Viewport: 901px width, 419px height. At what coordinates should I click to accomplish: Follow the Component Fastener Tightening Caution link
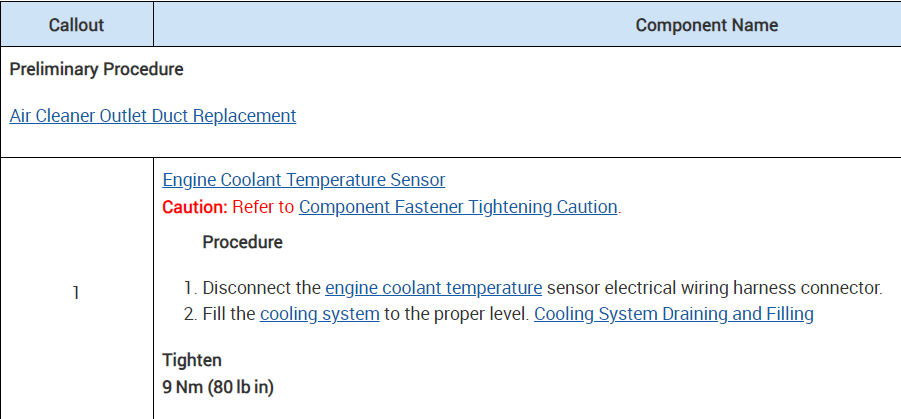458,207
